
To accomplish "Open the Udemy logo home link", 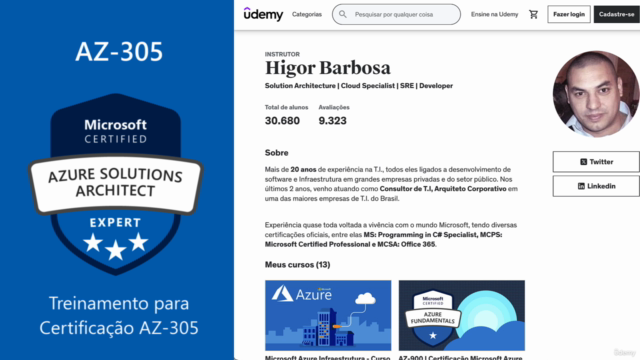I will 263,14.
